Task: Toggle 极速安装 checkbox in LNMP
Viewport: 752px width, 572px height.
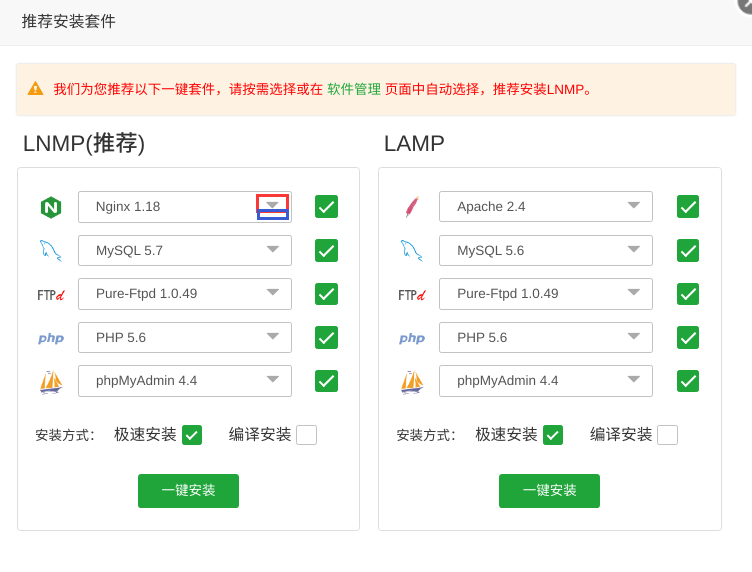Action: pyautogui.click(x=192, y=435)
